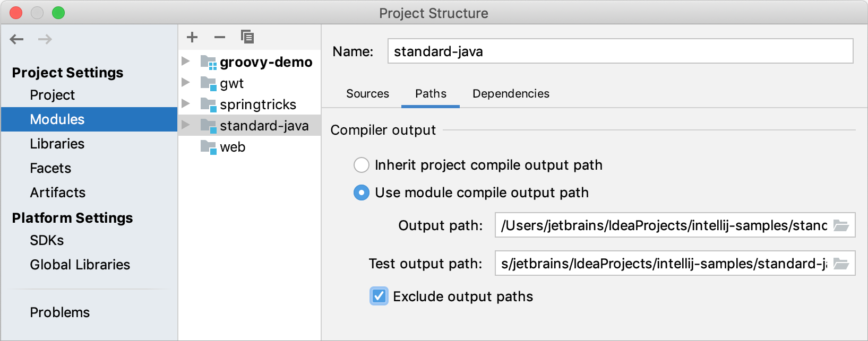The height and width of the screenshot is (341, 868).
Task: Select Use module compile output path
Action: [x=362, y=193]
